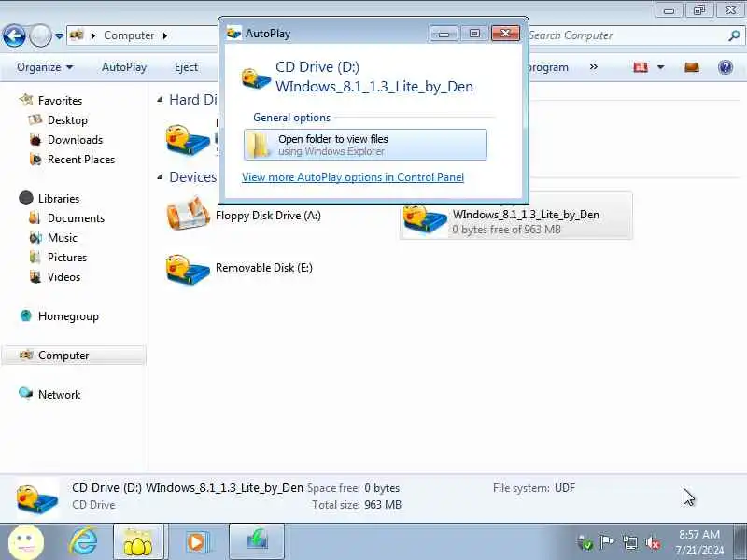747x560 pixels.
Task: Select the Floppy Disk Drive (A:) icon
Action: point(189,215)
